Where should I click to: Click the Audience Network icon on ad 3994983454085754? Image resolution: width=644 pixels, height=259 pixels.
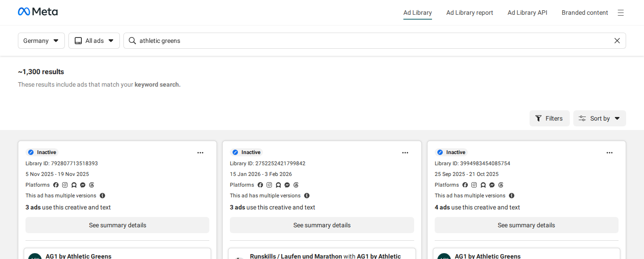pyautogui.click(x=483, y=185)
